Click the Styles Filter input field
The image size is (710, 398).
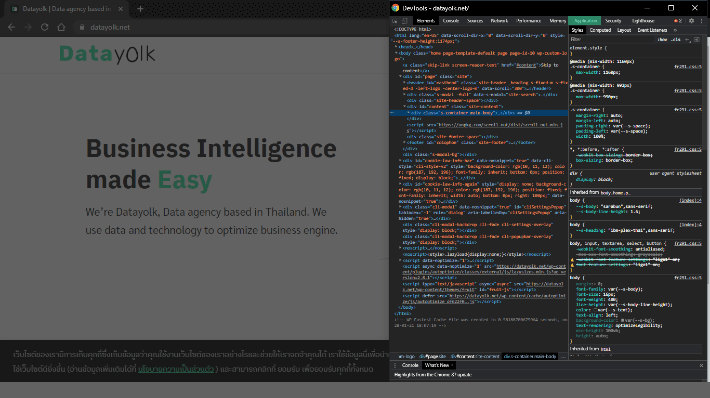(611, 39)
